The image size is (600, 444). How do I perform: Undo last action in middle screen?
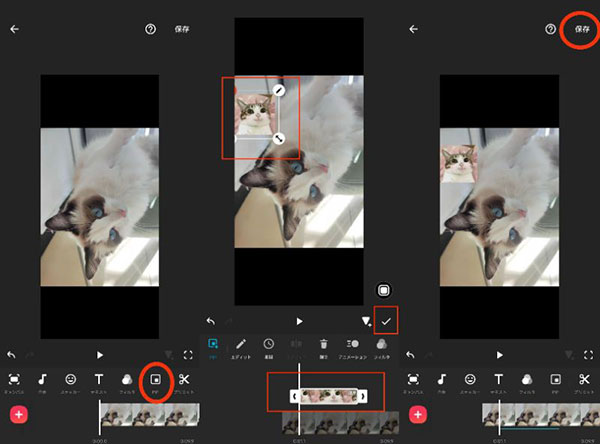pos(211,321)
